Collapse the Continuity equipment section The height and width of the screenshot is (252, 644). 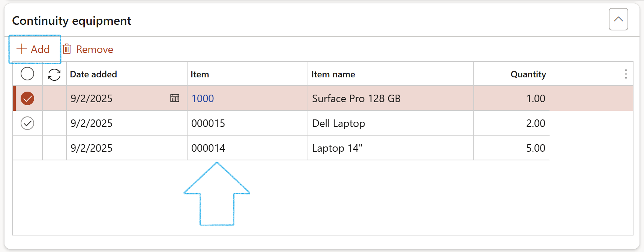point(618,19)
